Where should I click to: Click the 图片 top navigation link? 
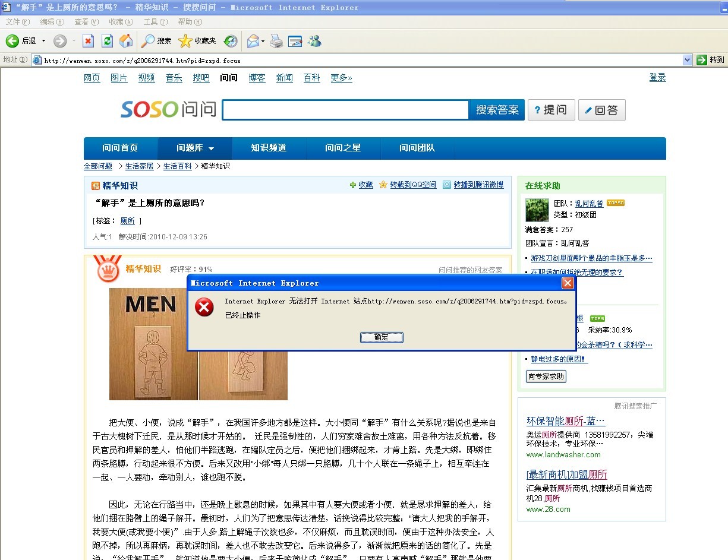click(119, 78)
